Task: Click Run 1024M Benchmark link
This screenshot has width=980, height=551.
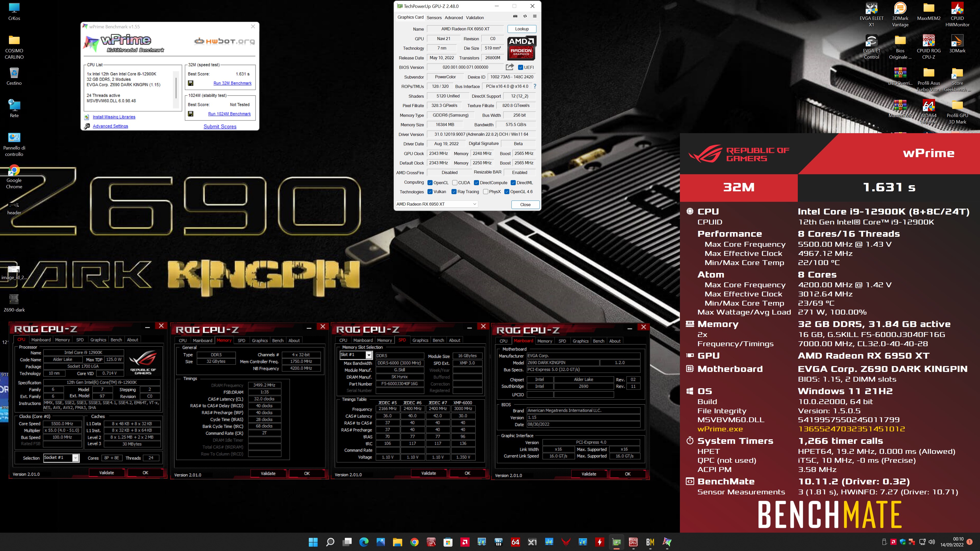Action: point(229,114)
